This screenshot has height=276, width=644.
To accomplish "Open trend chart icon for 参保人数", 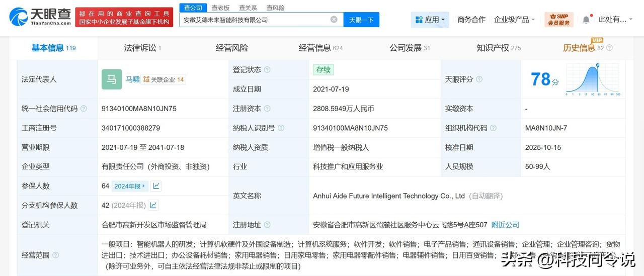I will (156, 186).
